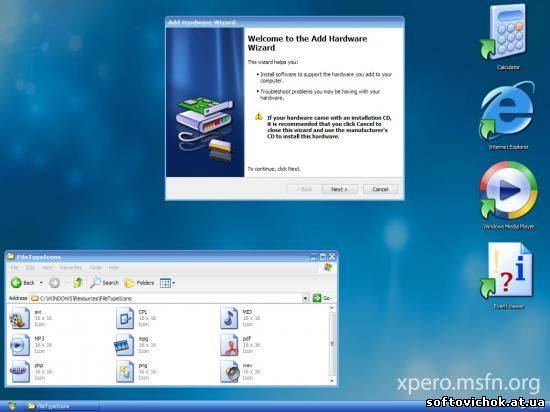Viewport: 550px width, 412px height.
Task: Click the Up folder toolbar icon
Action: [x=78, y=283]
